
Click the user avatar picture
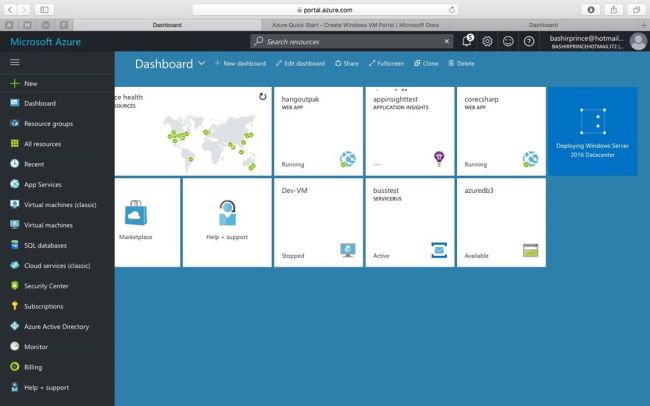pos(638,41)
